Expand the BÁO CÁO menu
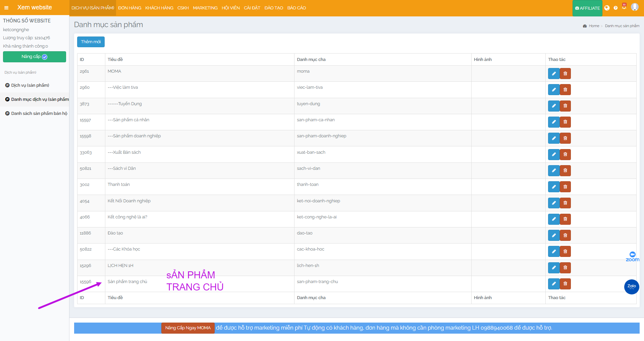 click(297, 8)
